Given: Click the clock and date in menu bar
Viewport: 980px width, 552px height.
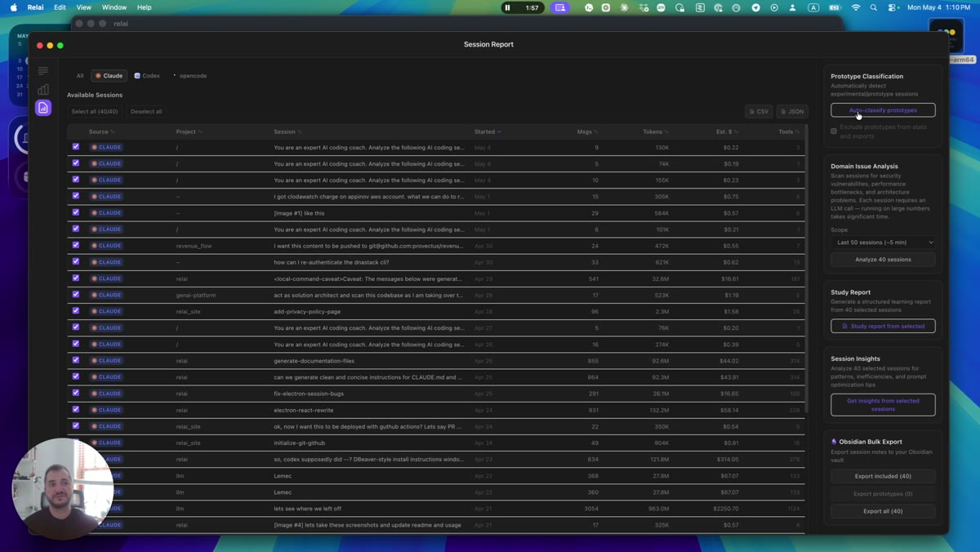Looking at the screenshot, I should pyautogui.click(x=939, y=7).
